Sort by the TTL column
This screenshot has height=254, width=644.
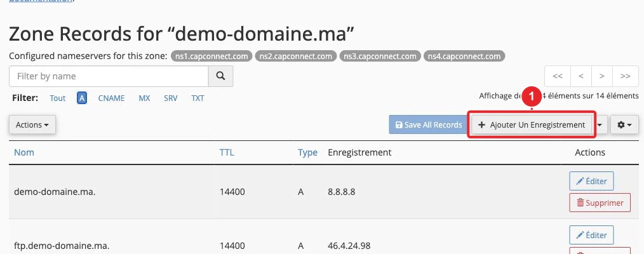(227, 152)
